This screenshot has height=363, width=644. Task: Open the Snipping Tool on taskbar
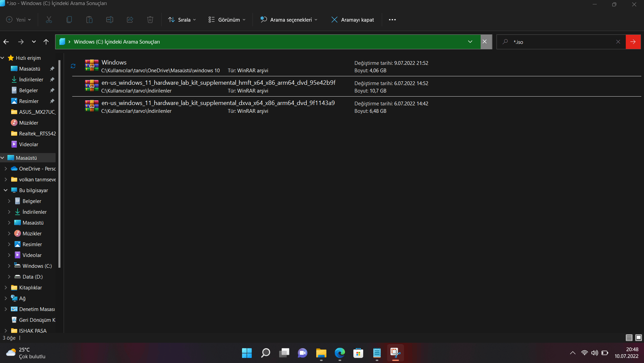pos(395,353)
